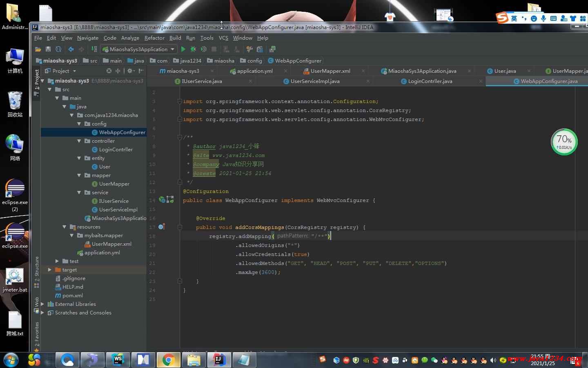Open the Navigate menu
Viewport: 588px width, 368px height.
[88, 38]
